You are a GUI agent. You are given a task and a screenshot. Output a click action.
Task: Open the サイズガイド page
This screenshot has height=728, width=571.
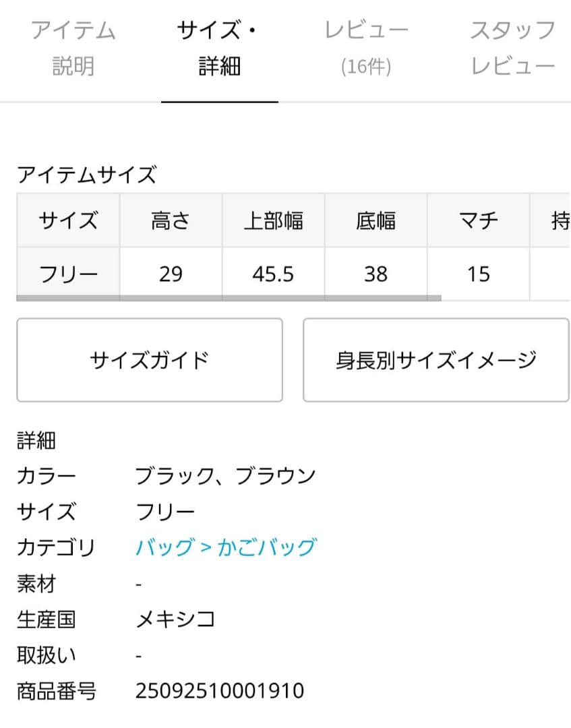tap(150, 359)
